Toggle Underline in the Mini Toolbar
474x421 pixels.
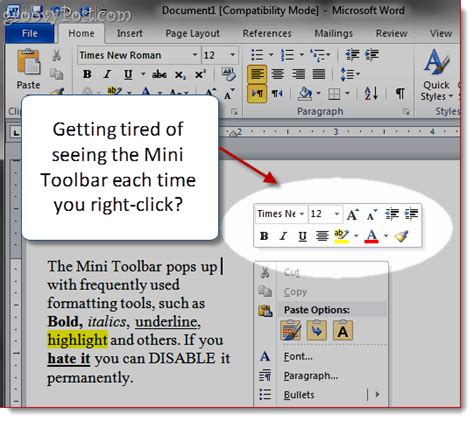[302, 236]
